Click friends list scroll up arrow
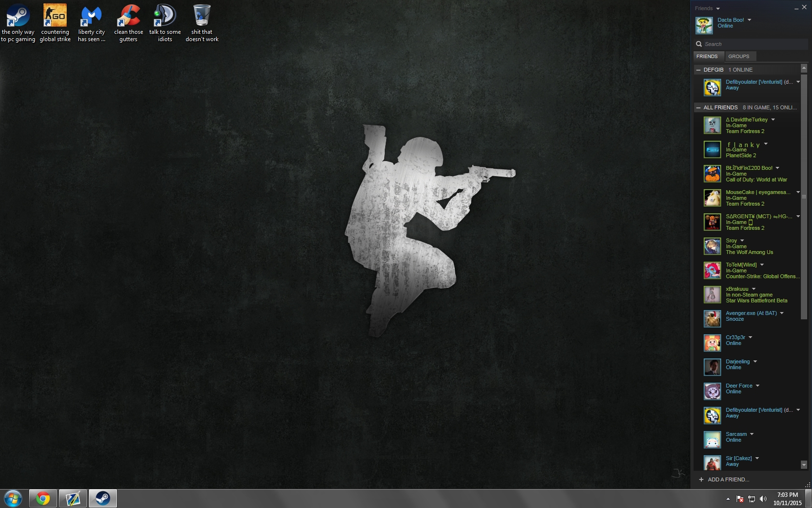Screen dimensions: 812x508 [804, 68]
